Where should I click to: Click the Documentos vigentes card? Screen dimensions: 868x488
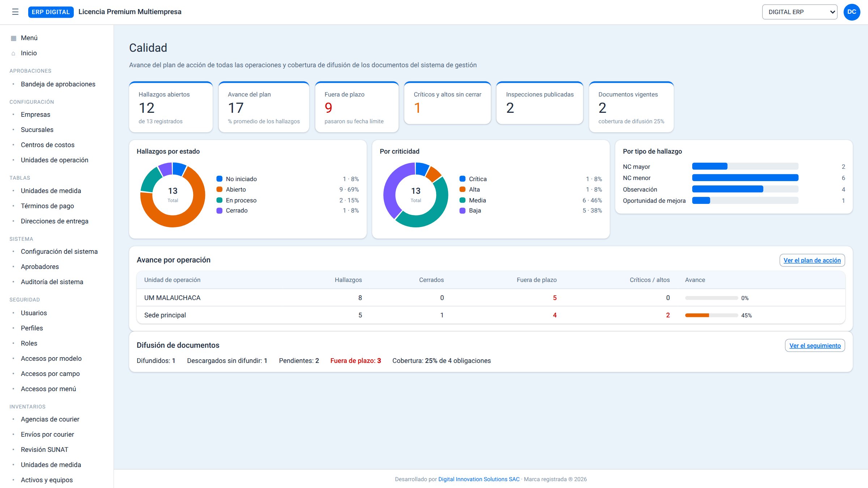[631, 107]
